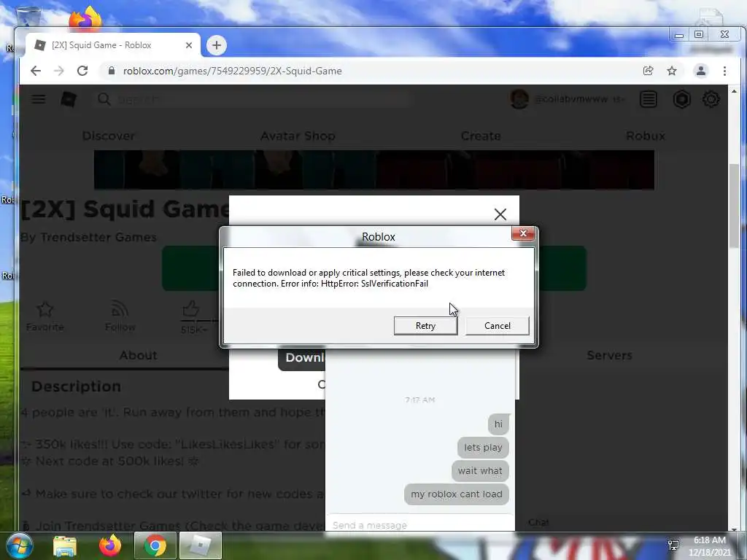The image size is (747, 560).
Task: Open the Firefox desktop shortcut icon
Action: pos(85,17)
